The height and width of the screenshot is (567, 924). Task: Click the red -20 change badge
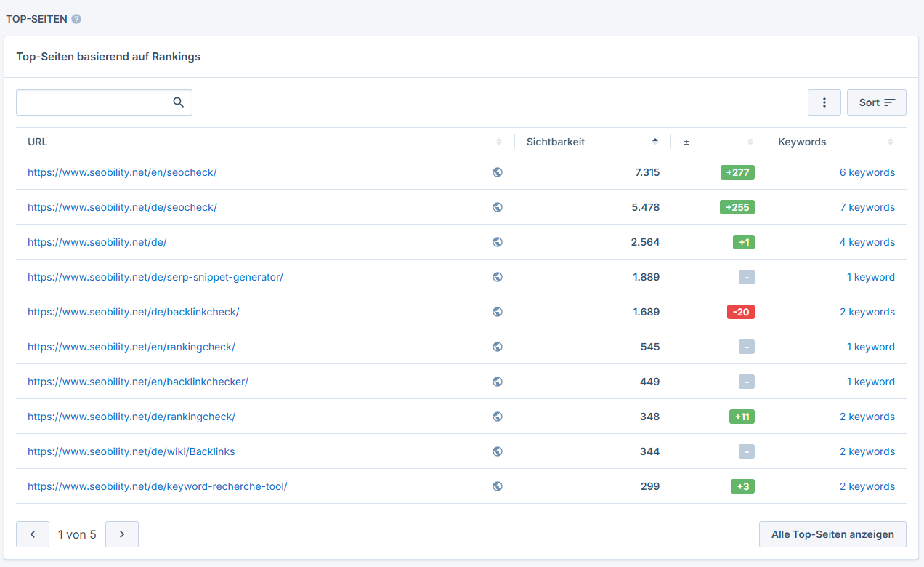(741, 312)
